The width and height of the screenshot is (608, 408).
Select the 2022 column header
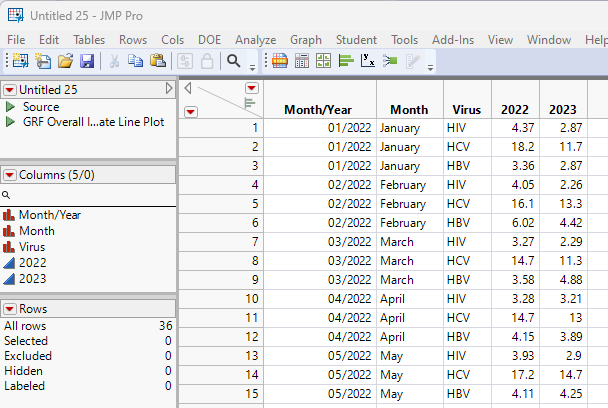(x=515, y=100)
